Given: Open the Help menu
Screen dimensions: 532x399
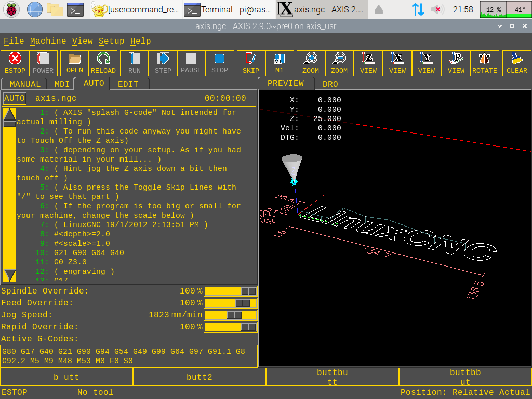Looking at the screenshot, I should click(x=140, y=41).
